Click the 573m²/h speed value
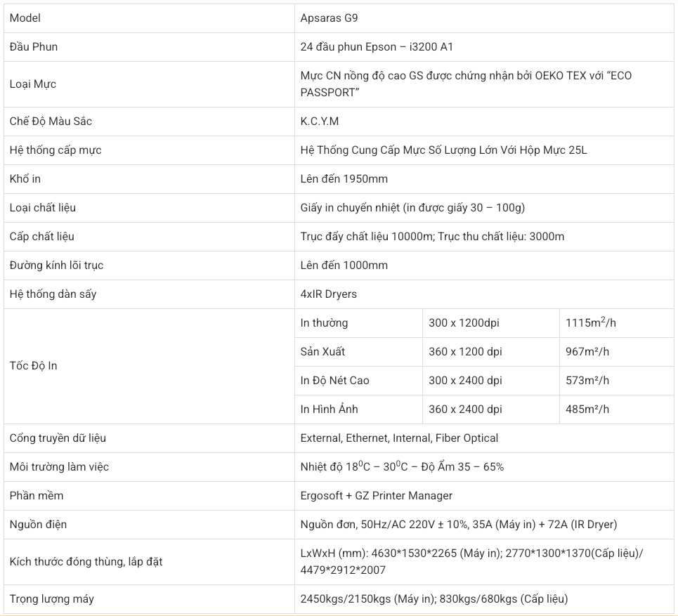The height and width of the screenshot is (616, 678). (x=587, y=381)
